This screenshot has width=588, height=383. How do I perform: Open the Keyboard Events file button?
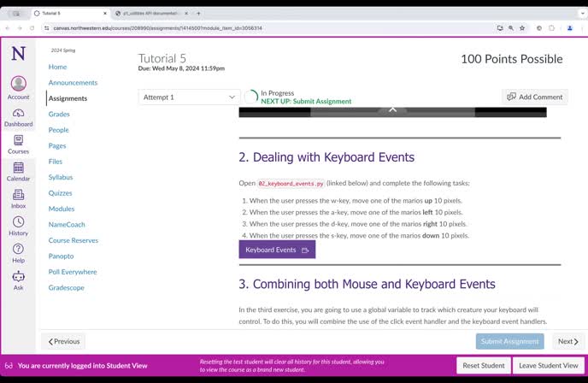point(277,250)
